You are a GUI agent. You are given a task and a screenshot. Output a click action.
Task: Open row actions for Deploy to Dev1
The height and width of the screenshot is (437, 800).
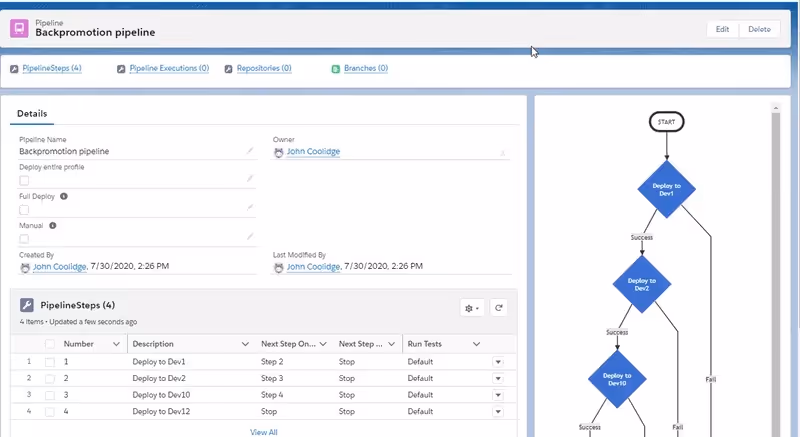(498, 362)
